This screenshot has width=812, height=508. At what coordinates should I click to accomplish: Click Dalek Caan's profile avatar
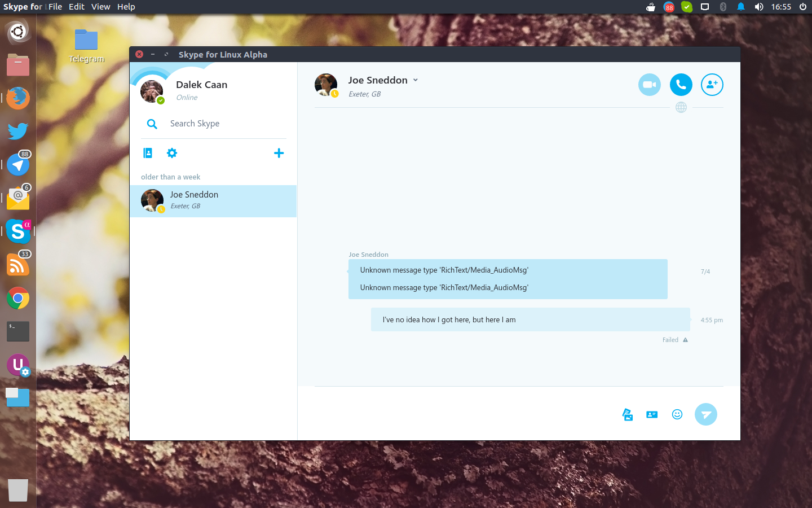152,91
